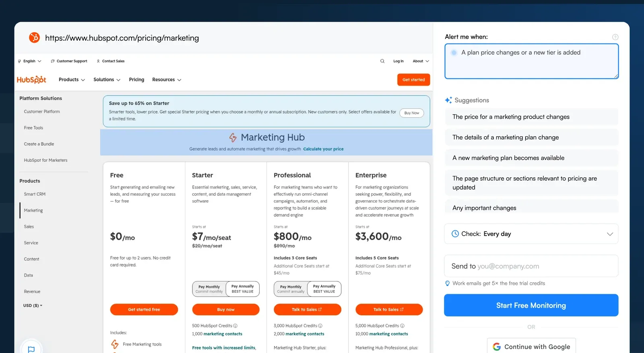
Task: Click the flag chat widget icon
Action: [31, 349]
